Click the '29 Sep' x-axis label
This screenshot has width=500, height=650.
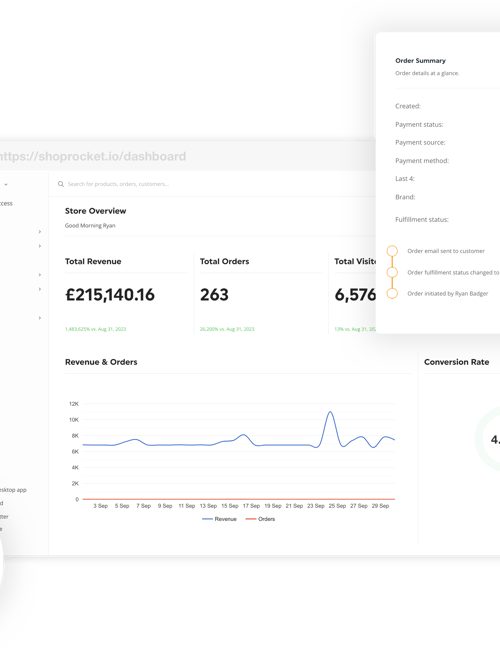[x=380, y=506]
